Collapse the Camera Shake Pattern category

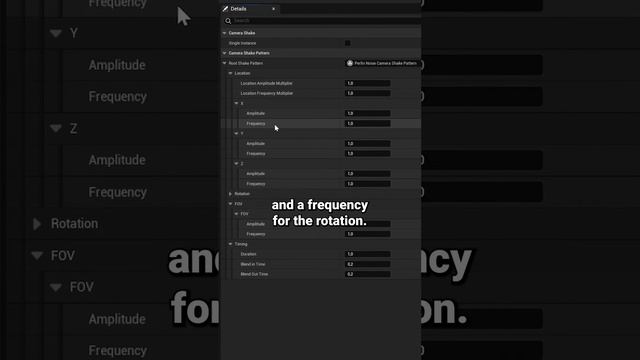click(x=224, y=53)
